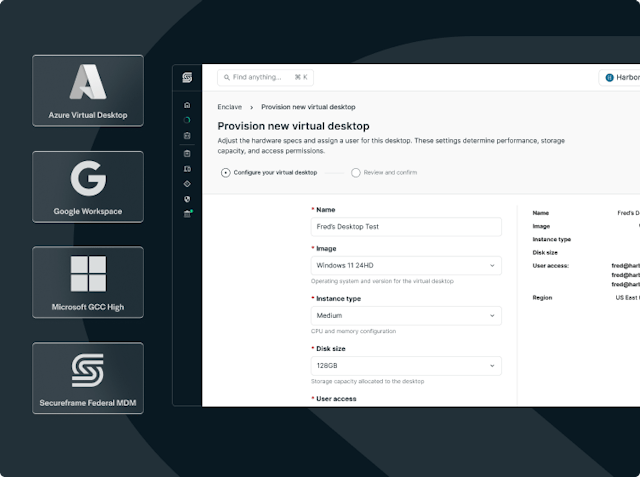Click the Name row in the summary panel
This screenshot has height=477, width=640.
click(586, 213)
